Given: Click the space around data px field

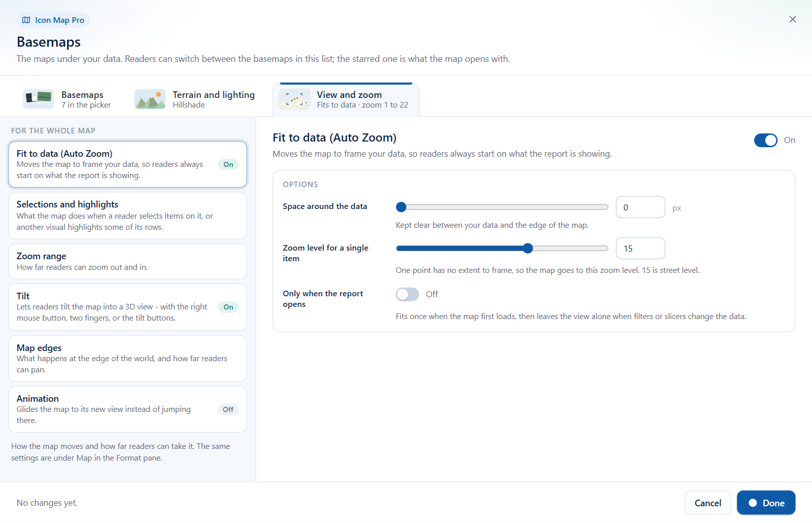Looking at the screenshot, I should (640, 207).
